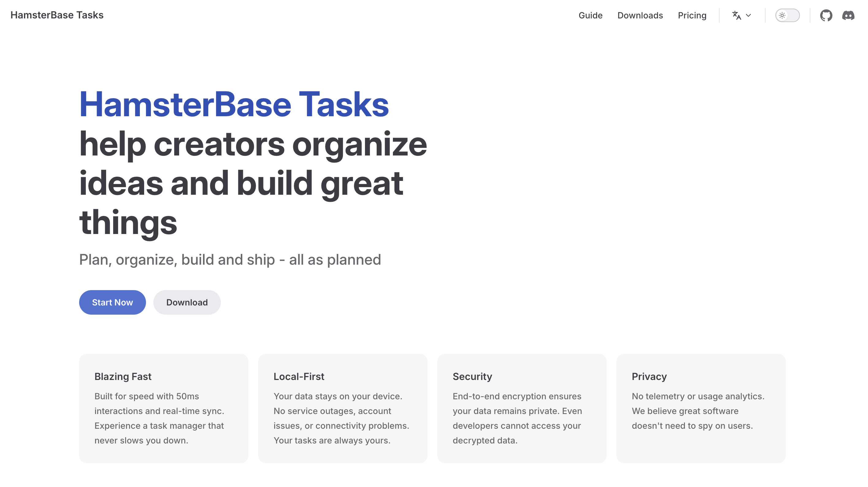The image size is (868, 487).
Task: Click the 'Plan, organize, build and ship' tagline
Action: (x=230, y=259)
